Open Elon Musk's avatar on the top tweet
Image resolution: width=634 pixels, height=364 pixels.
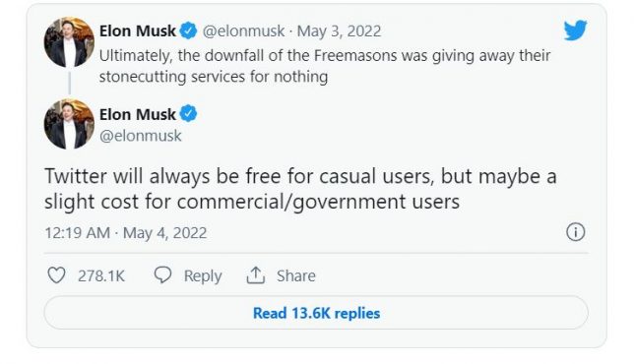click(69, 42)
